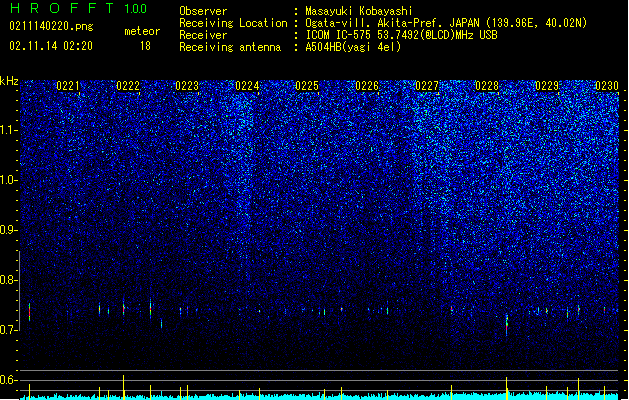Click the 0.9 kHz axis label
This screenshot has width=629, height=400.
click(9, 230)
